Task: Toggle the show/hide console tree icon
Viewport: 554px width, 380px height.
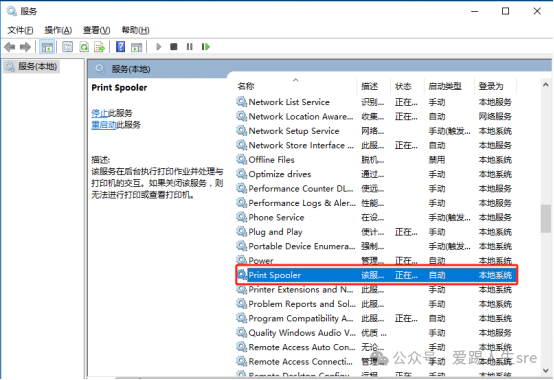Action: pyautogui.click(x=47, y=47)
